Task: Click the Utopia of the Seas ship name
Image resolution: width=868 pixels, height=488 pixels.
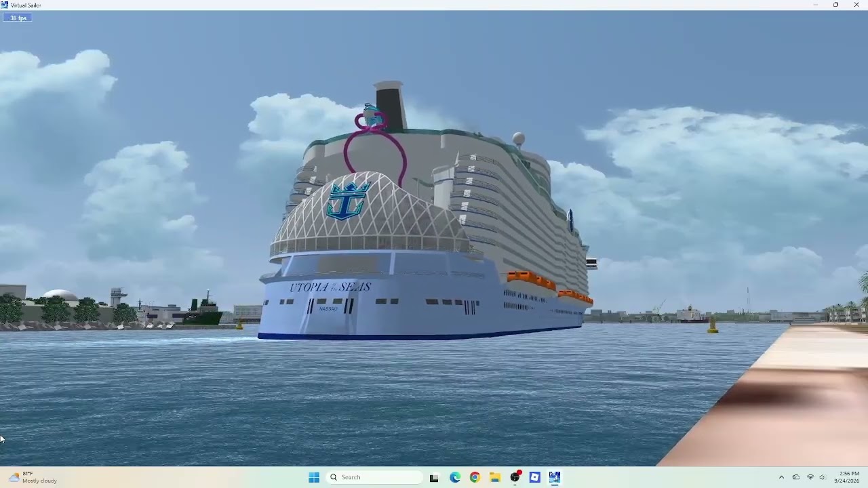Action: coord(330,287)
